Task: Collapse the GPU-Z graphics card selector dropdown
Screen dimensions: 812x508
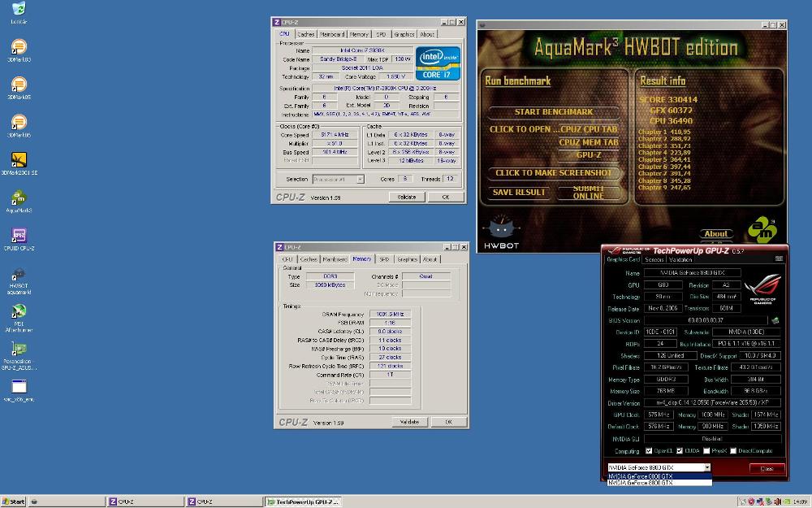Action: (x=707, y=467)
